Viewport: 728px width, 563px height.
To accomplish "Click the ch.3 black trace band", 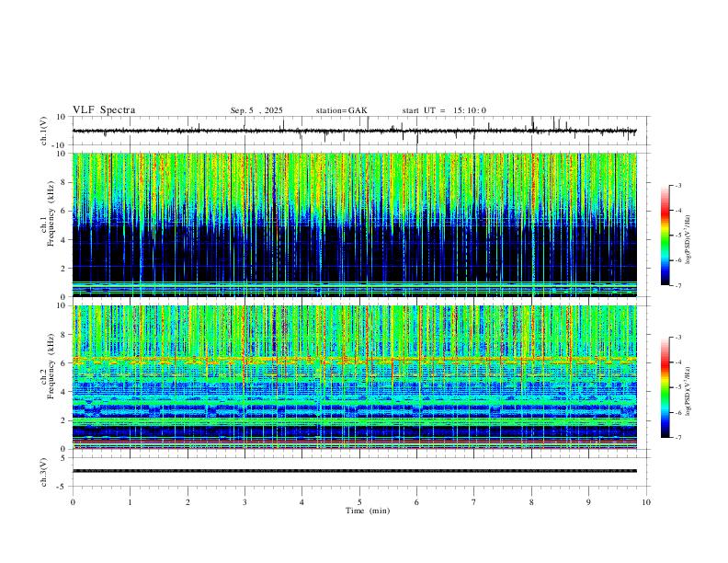I will point(354,471).
